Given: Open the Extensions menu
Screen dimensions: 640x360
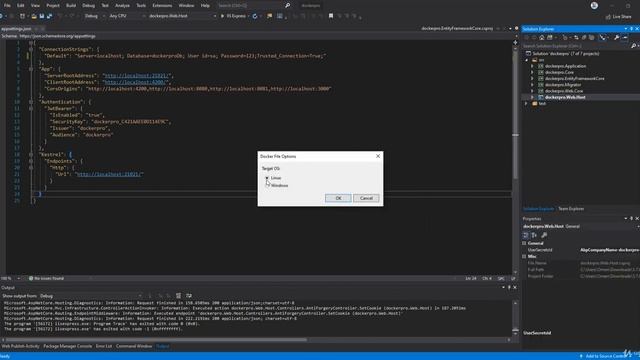Looking at the screenshot, I should 162,6.
